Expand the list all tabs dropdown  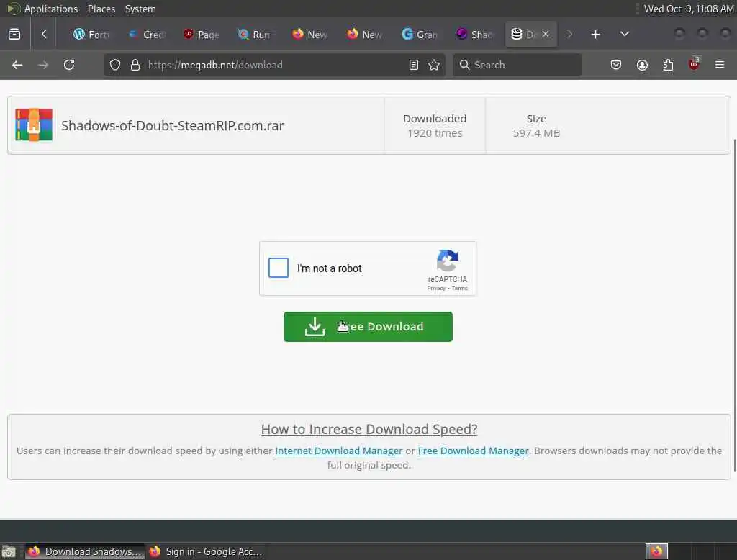tap(624, 34)
